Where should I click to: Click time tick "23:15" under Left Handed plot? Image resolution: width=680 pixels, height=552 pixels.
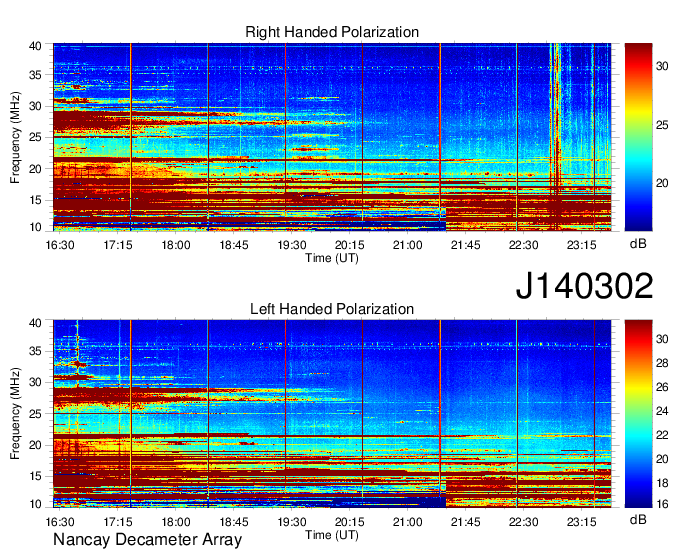coord(582,522)
